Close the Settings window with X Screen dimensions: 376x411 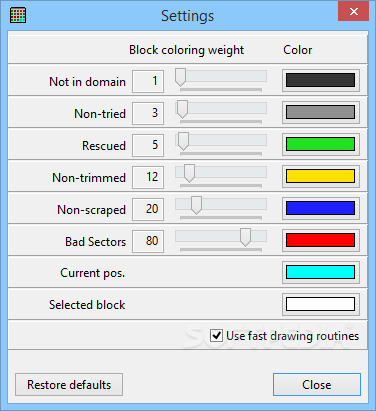point(354,12)
